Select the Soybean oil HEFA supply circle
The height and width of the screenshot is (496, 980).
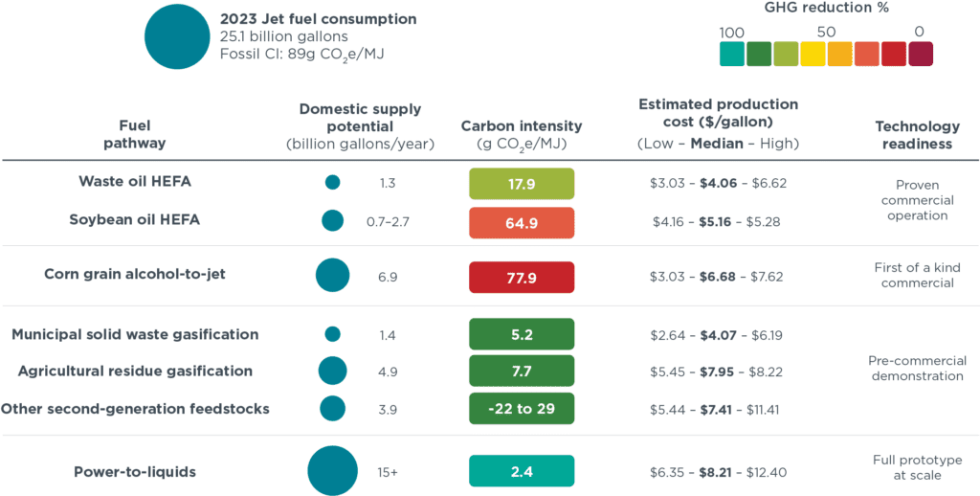click(332, 220)
